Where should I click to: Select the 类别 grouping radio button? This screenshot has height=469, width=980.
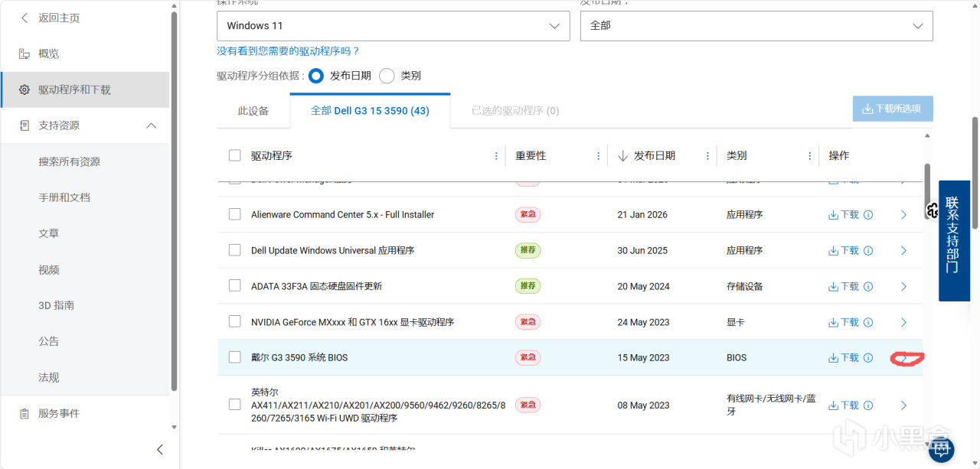pos(387,76)
